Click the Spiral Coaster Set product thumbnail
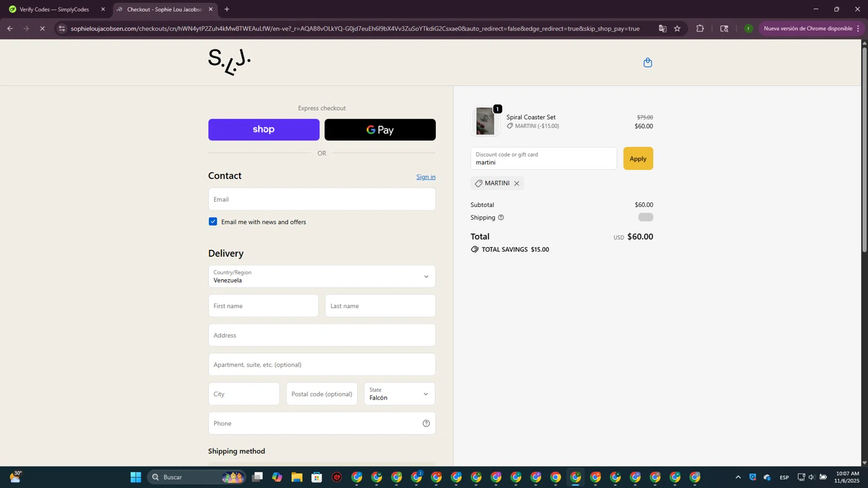Screen dimensions: 868x488 (485, 121)
